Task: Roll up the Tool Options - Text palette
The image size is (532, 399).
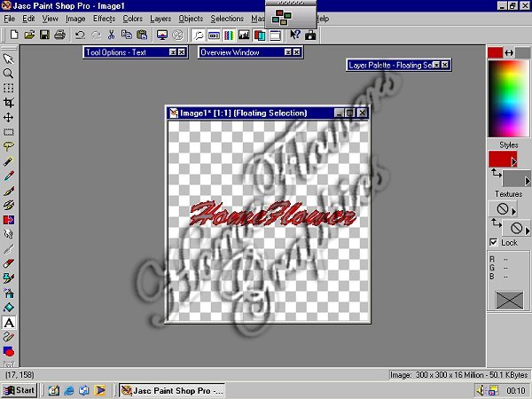Action: 173,52
